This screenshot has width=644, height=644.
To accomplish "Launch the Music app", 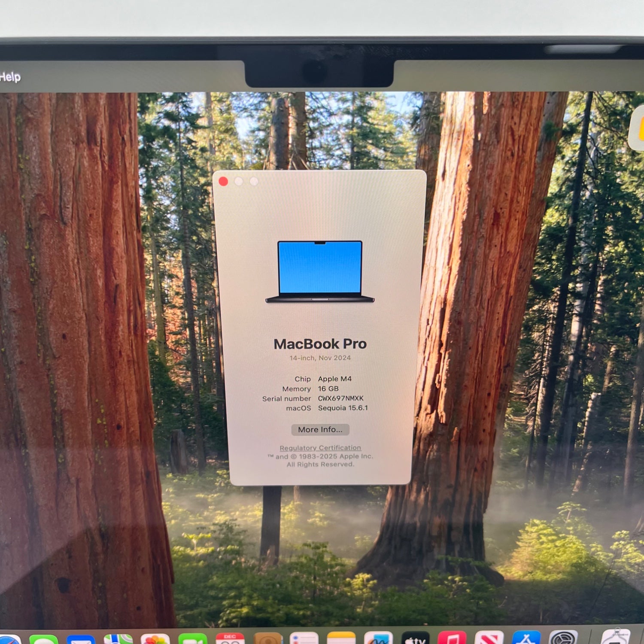I will [452, 639].
